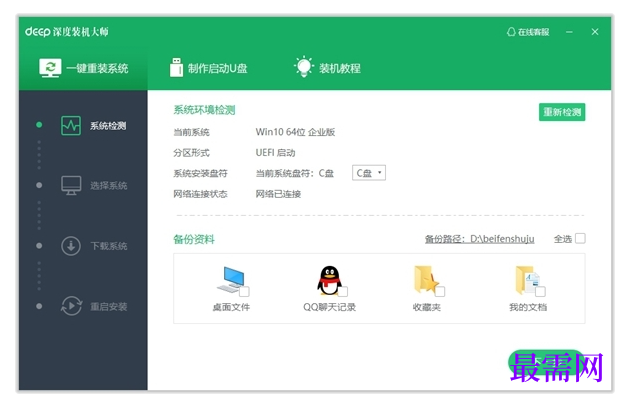Open the C盘 drive dropdown
The image size is (622, 399).
pos(369,173)
